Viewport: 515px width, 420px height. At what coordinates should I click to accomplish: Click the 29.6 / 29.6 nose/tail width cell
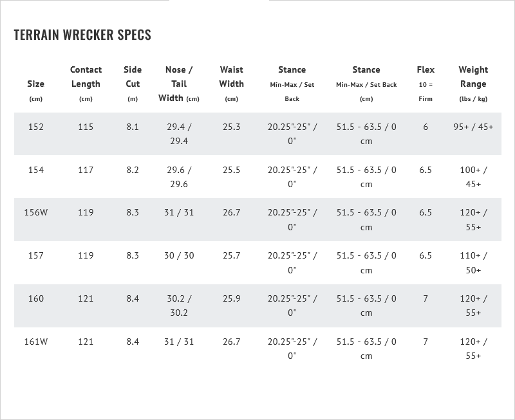(x=179, y=177)
